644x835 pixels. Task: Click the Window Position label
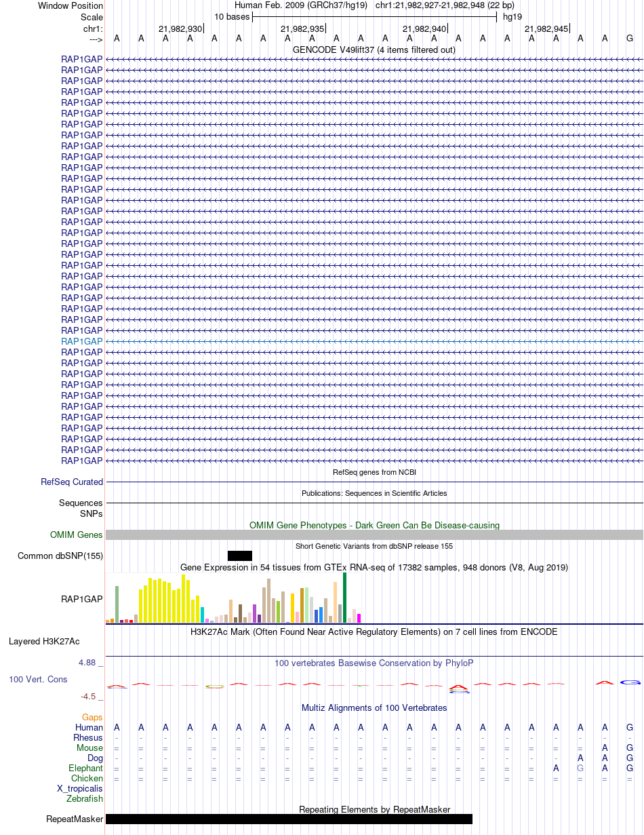(x=71, y=5)
